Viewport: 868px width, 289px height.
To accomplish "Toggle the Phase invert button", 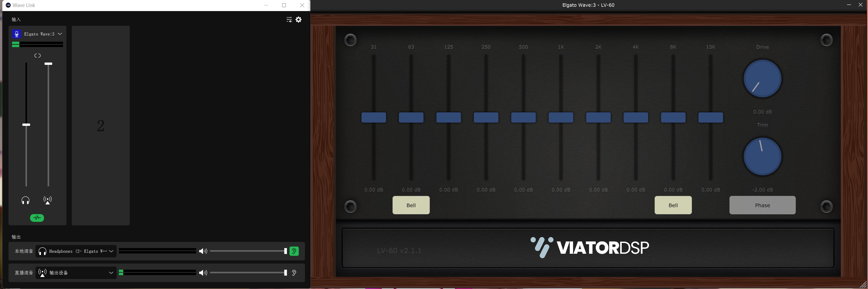I will pyautogui.click(x=762, y=205).
